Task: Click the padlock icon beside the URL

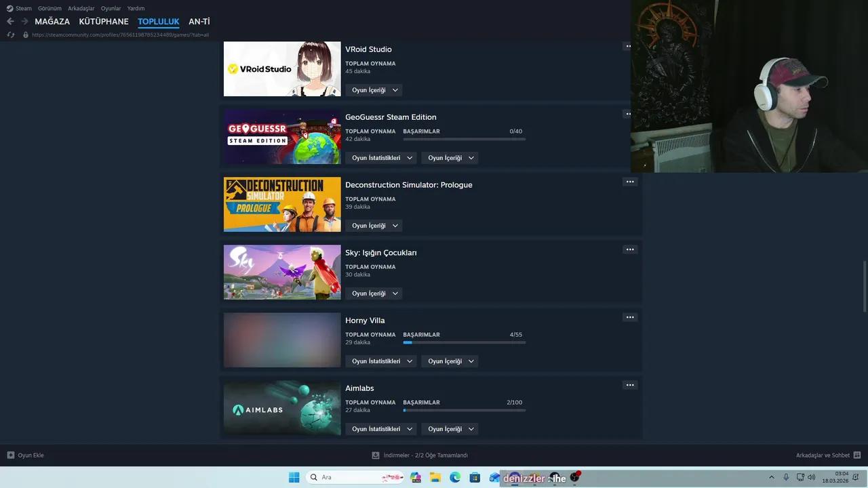Action: pyautogui.click(x=26, y=35)
